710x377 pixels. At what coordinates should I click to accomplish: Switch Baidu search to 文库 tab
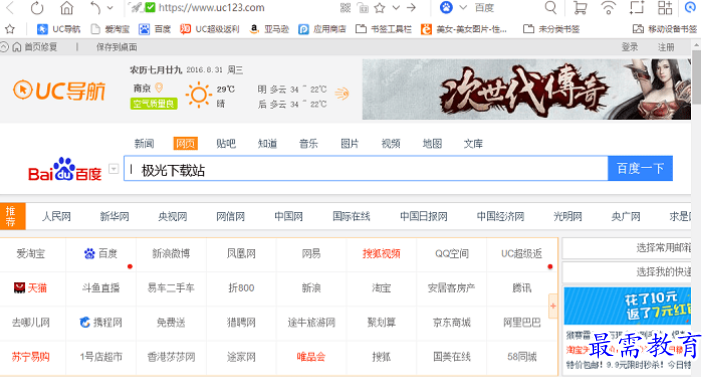[x=473, y=143]
